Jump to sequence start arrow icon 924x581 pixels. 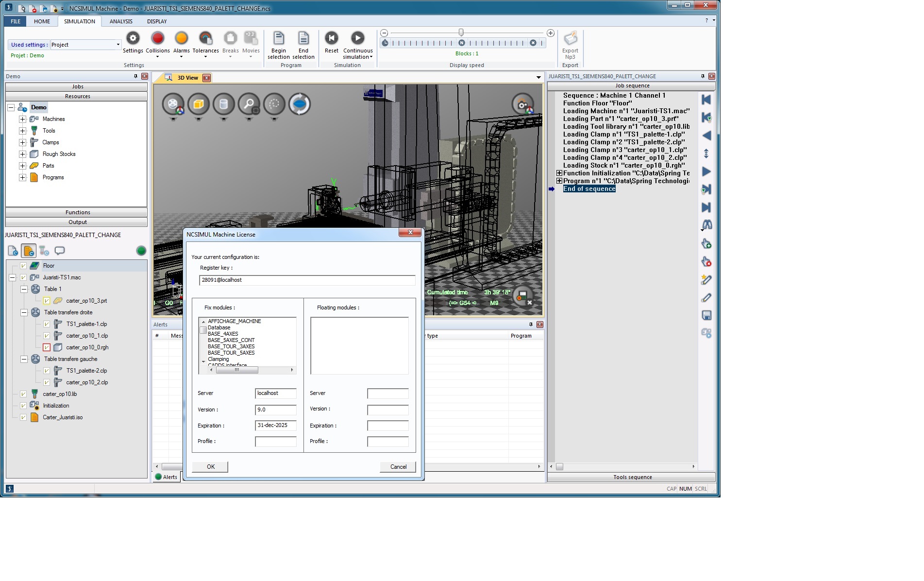706,100
